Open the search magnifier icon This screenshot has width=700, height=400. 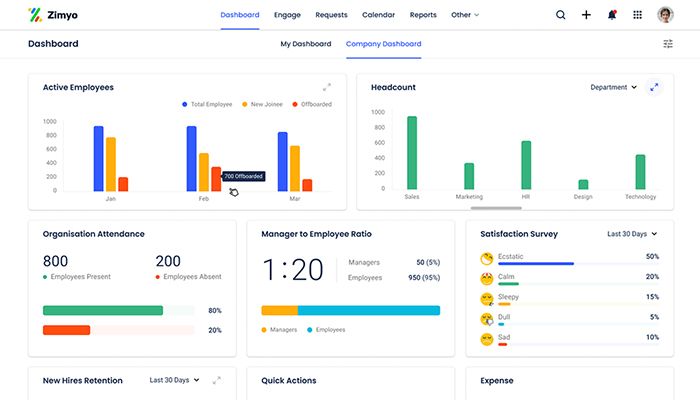[x=560, y=15]
